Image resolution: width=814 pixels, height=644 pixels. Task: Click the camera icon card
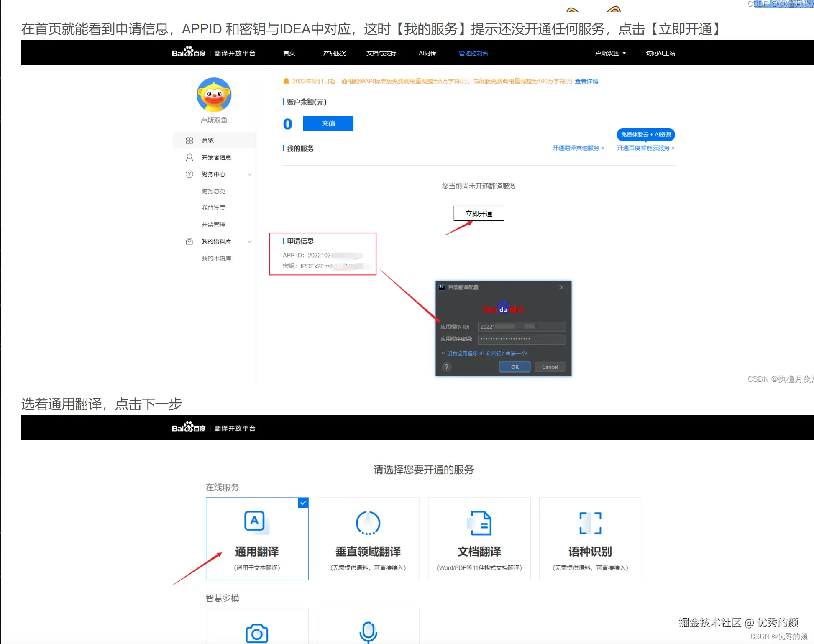[257, 626]
